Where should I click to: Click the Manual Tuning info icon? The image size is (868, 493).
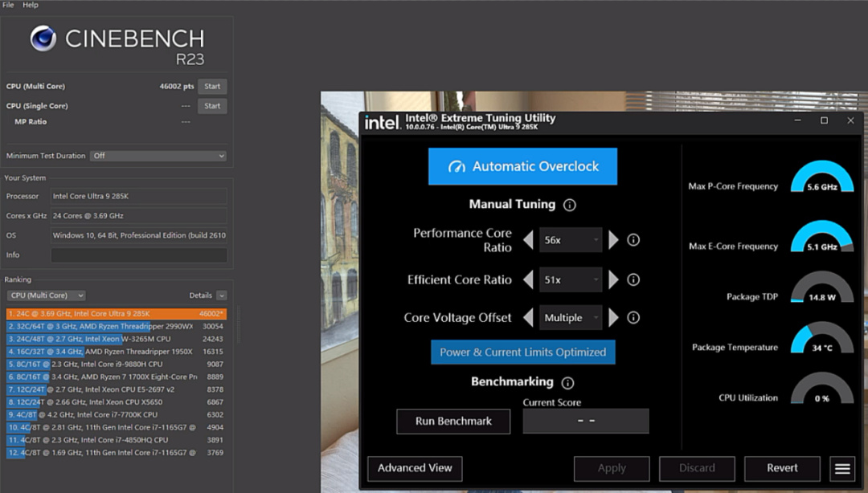pos(570,205)
